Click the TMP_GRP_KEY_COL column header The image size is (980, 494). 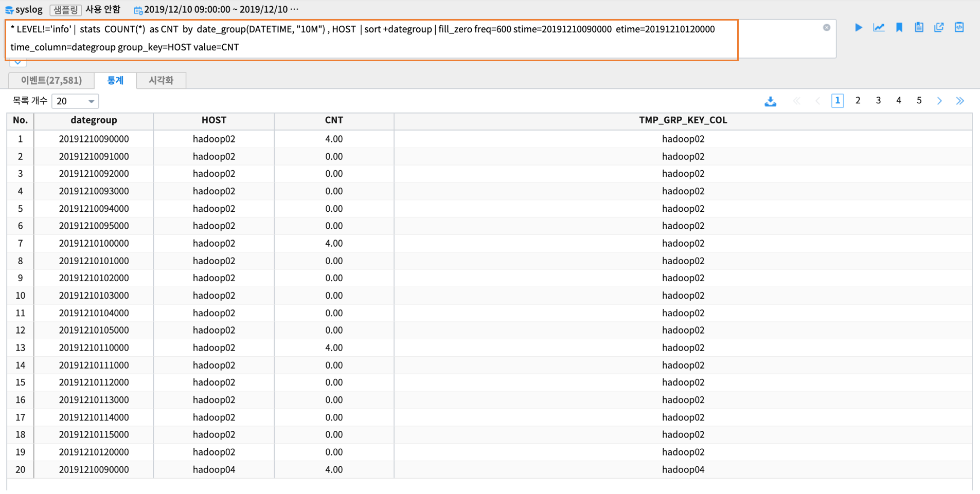point(683,120)
